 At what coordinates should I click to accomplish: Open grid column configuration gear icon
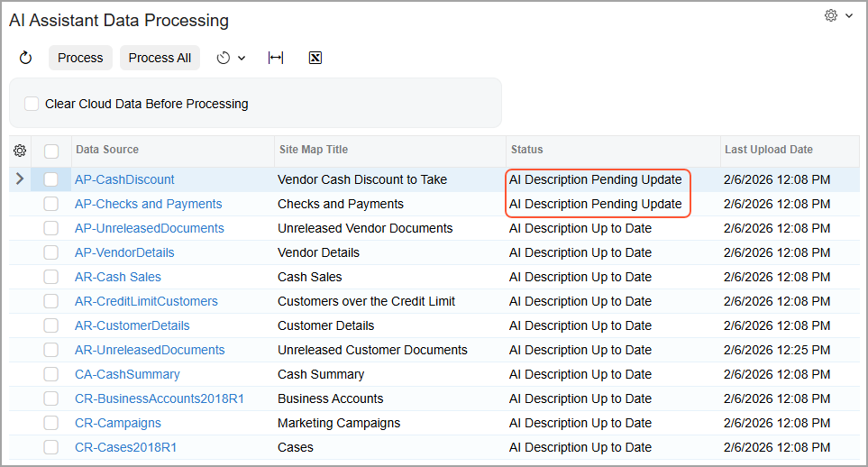pos(20,151)
